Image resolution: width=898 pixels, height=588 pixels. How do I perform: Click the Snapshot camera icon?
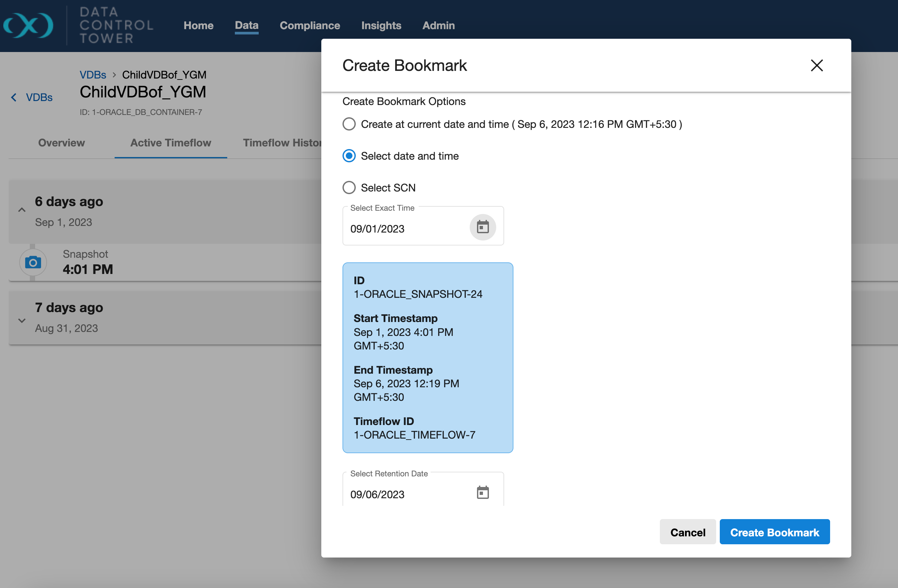33,262
